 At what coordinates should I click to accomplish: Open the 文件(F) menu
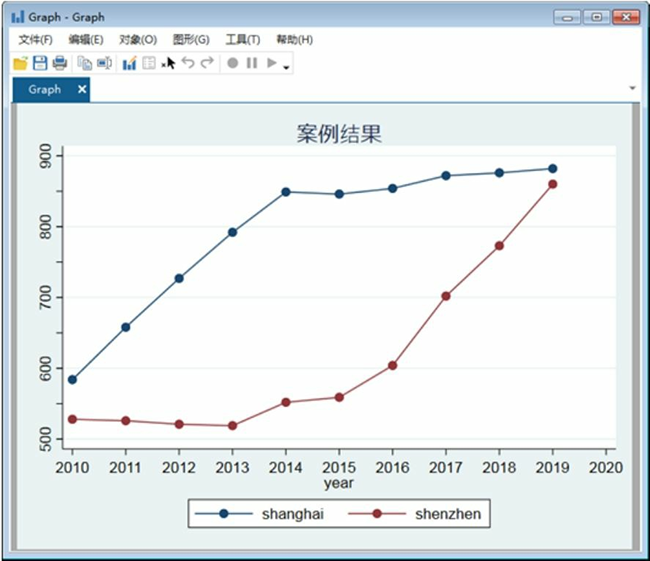[x=36, y=40]
